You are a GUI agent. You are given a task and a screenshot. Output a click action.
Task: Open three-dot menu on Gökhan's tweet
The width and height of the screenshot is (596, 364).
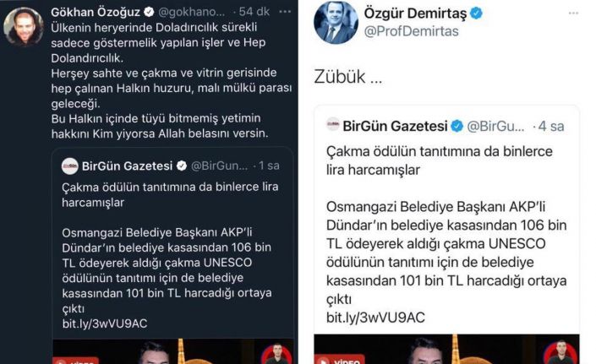(285, 12)
